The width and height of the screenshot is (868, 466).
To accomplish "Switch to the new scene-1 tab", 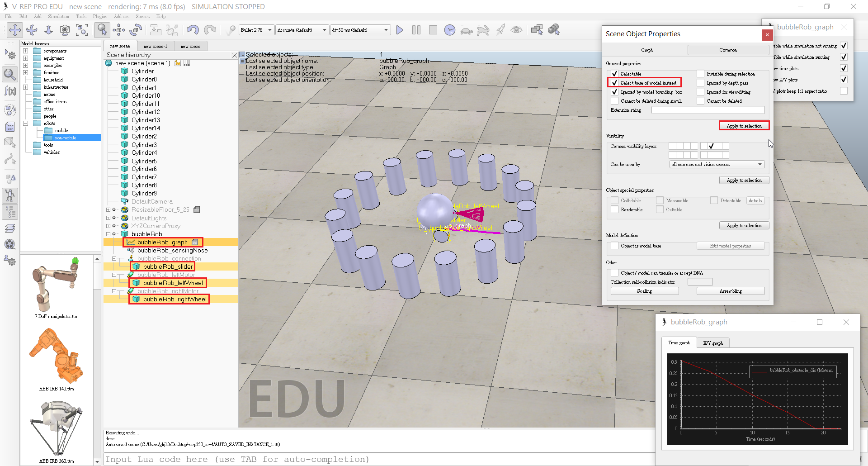I will pyautogui.click(x=155, y=46).
